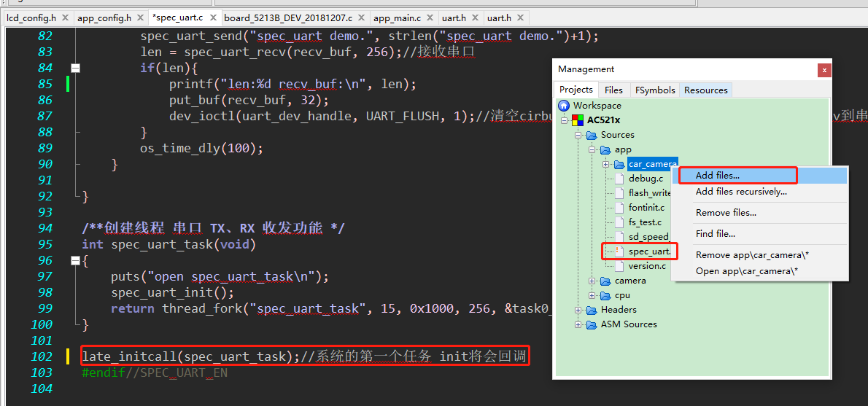The image size is (868, 406).
Task: Open the Files tab in Management
Action: [x=613, y=90]
